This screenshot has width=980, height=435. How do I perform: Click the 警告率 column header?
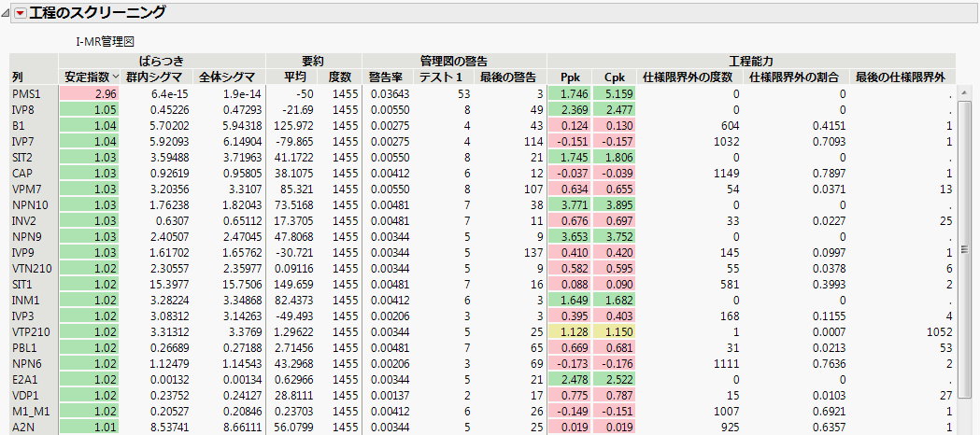[x=386, y=77]
